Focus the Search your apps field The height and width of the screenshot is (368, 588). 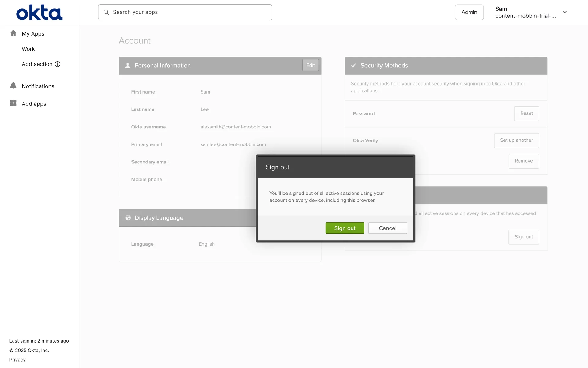[x=190, y=12]
